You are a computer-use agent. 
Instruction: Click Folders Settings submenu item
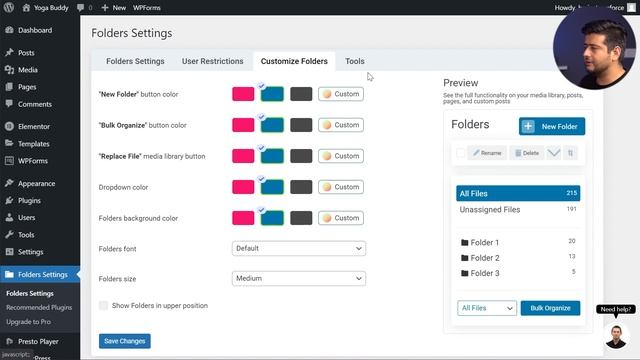[x=30, y=293]
